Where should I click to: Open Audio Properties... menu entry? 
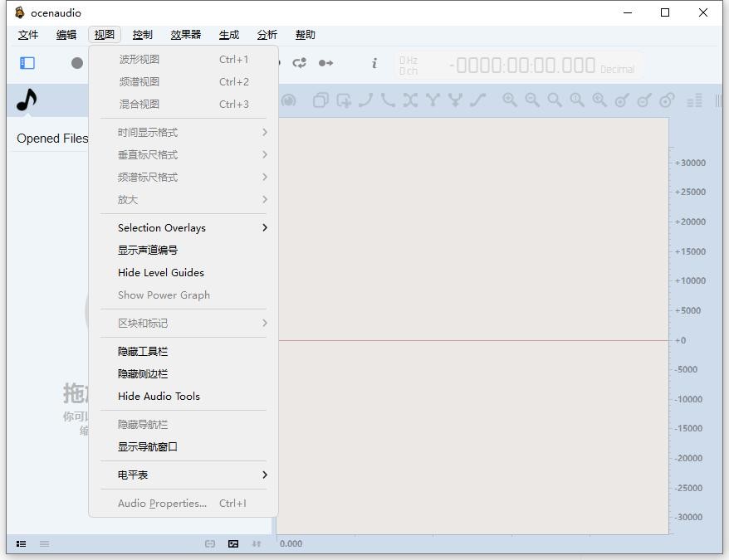tap(183, 504)
